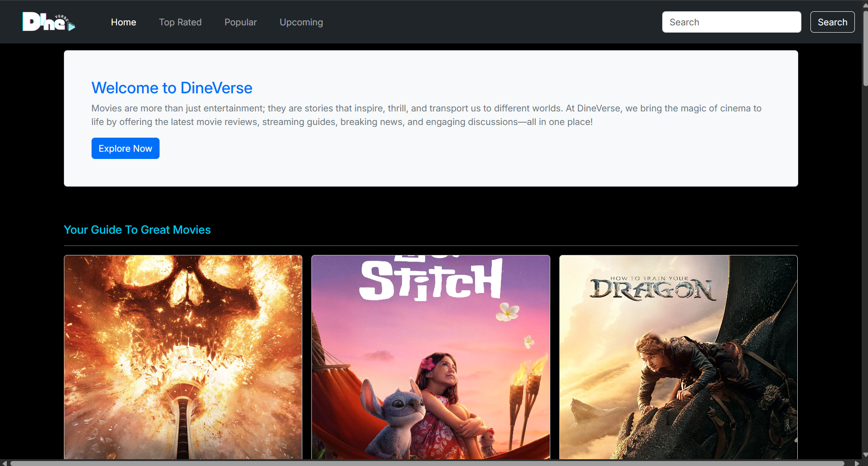Click the Explore Now button
The image size is (868, 466).
126,149
